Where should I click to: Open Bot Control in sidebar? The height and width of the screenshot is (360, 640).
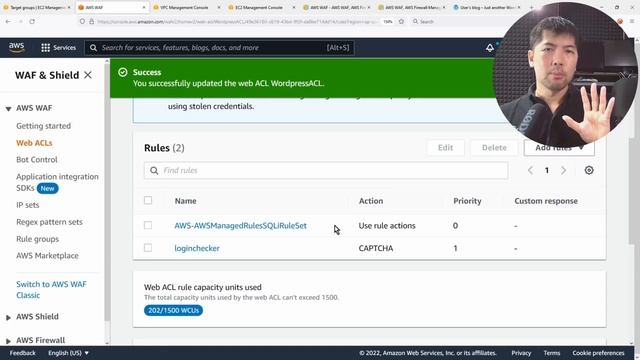point(37,160)
